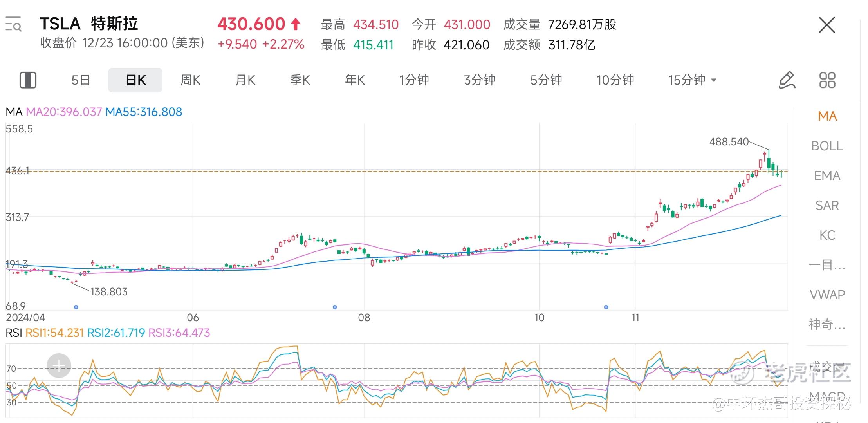Select the KC indicator
868x423 pixels.
point(827,235)
